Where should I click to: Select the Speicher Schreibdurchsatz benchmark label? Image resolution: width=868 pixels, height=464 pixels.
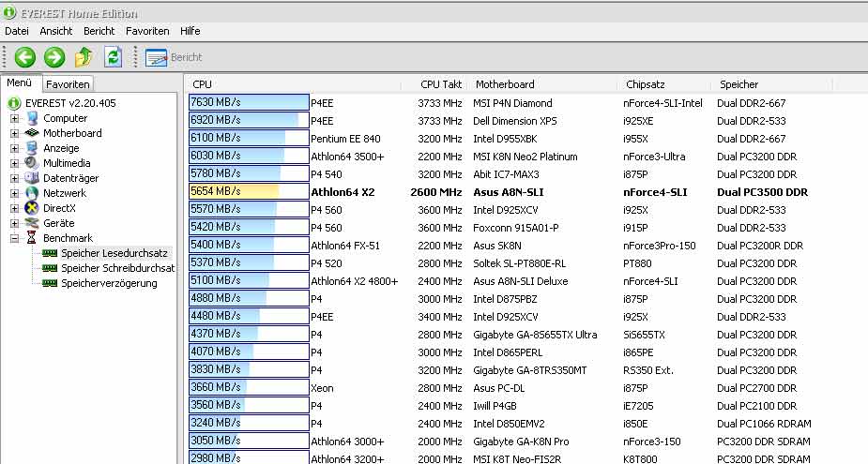tap(117, 268)
